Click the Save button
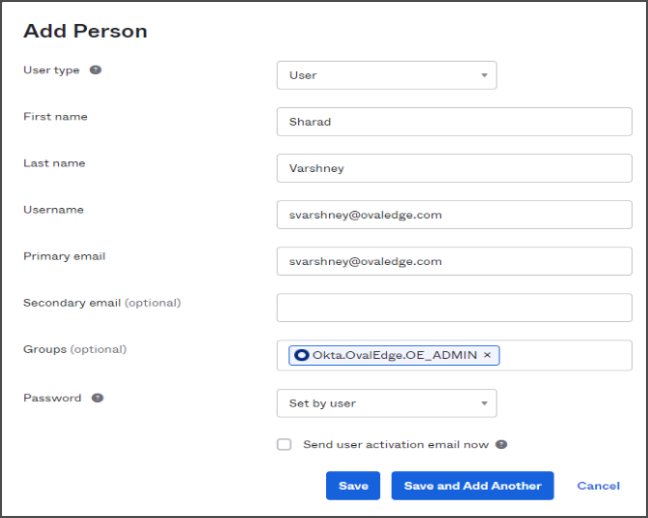Viewport: 648px width, 518px height. [353, 486]
